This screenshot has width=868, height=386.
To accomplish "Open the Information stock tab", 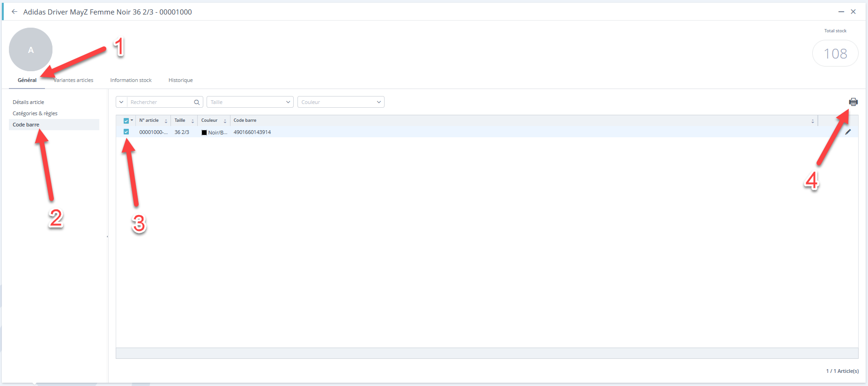I will click(x=131, y=80).
